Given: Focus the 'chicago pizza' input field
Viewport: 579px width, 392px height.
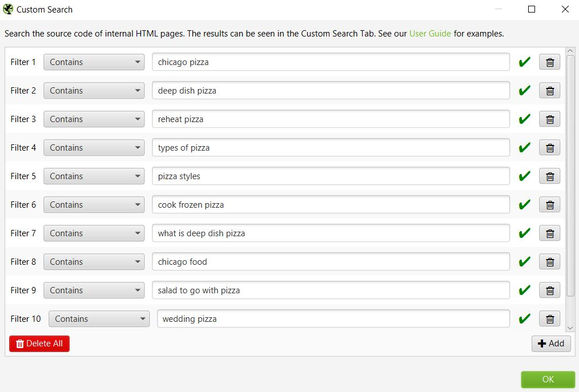Looking at the screenshot, I should pos(331,62).
